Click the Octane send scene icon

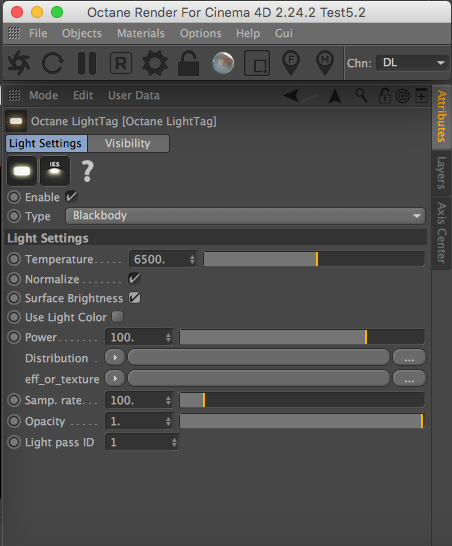(19, 63)
